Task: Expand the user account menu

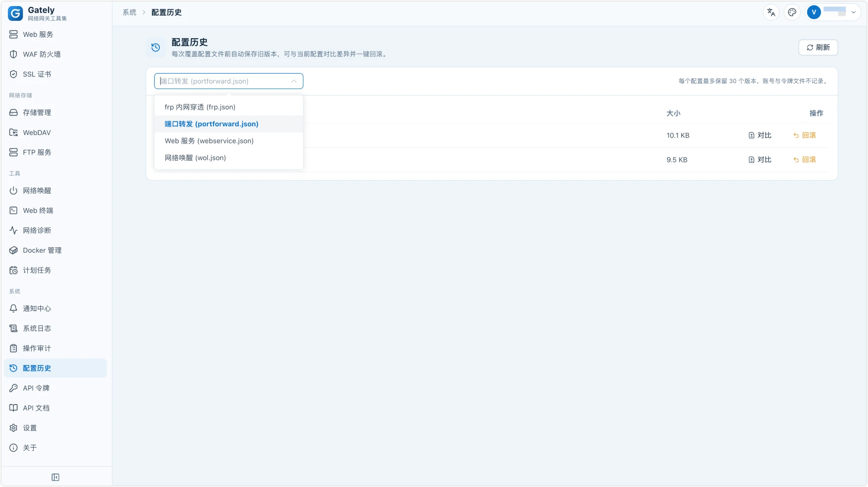Action: pos(833,12)
